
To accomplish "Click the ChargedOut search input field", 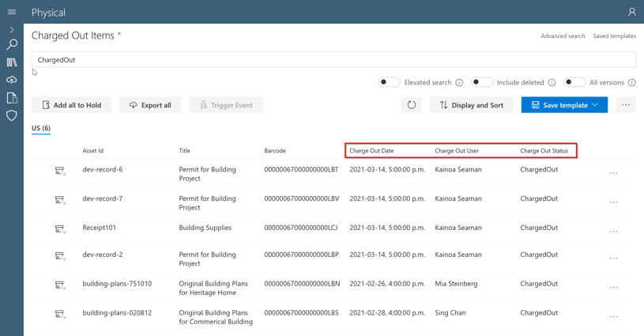I will (x=333, y=59).
